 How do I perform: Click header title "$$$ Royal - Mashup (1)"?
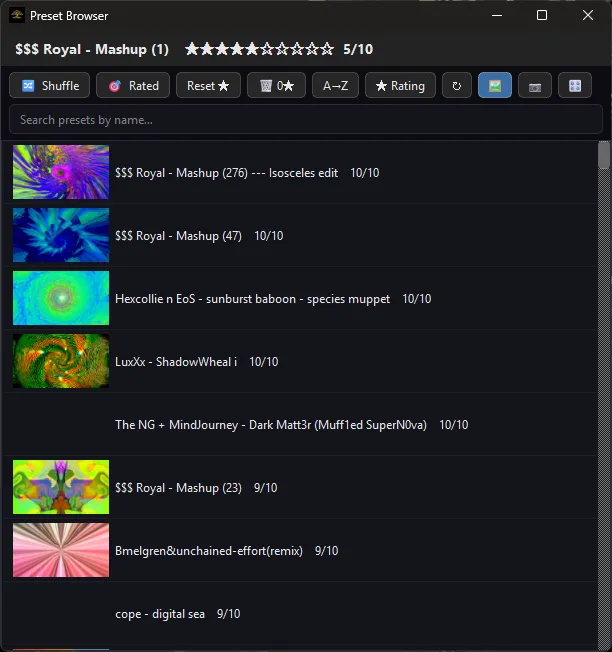92,49
